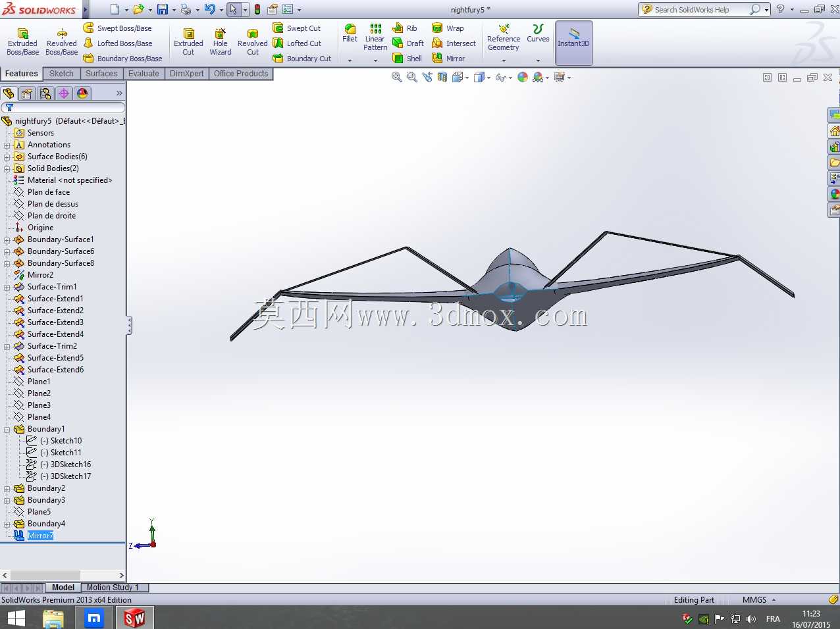Open the DisplayManager tab
The width and height of the screenshot is (840, 629).
pos(82,93)
